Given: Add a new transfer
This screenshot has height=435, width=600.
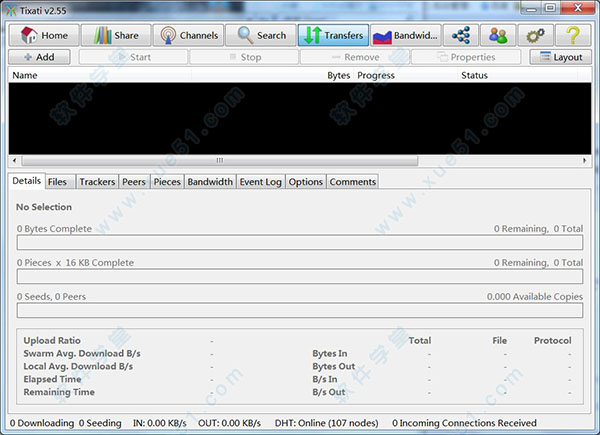Looking at the screenshot, I should pos(39,57).
